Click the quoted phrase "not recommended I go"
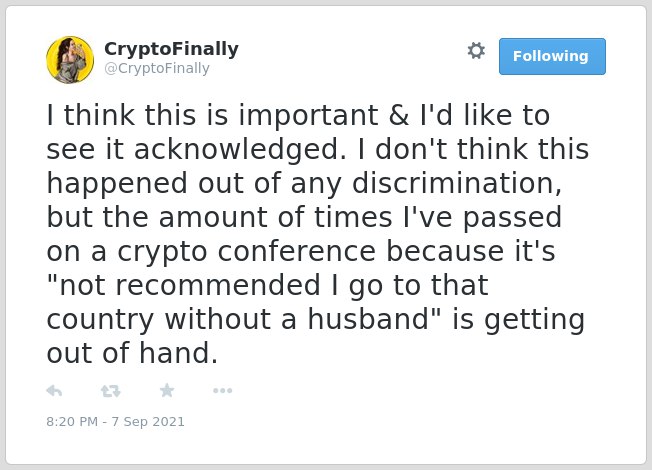 tap(215, 285)
